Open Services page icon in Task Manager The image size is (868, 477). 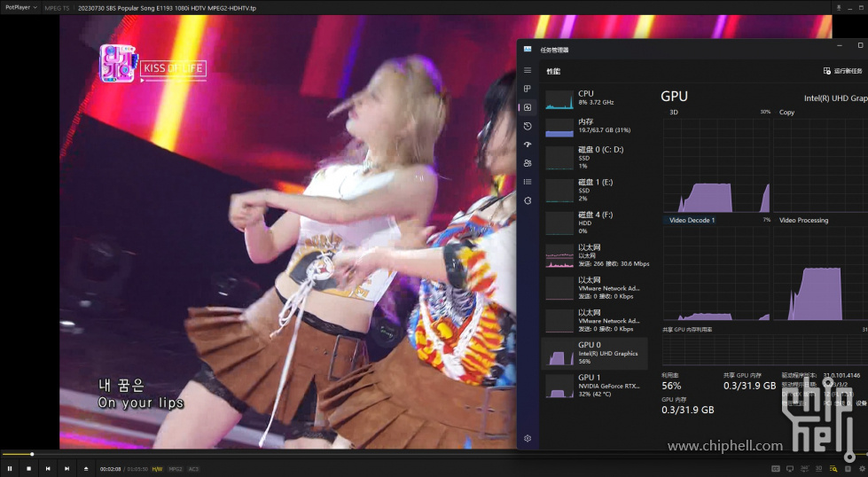click(528, 200)
